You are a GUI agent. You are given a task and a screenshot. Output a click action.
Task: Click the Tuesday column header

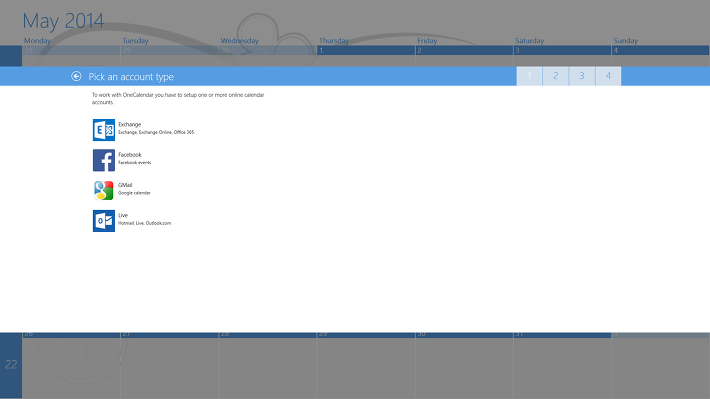(135, 41)
